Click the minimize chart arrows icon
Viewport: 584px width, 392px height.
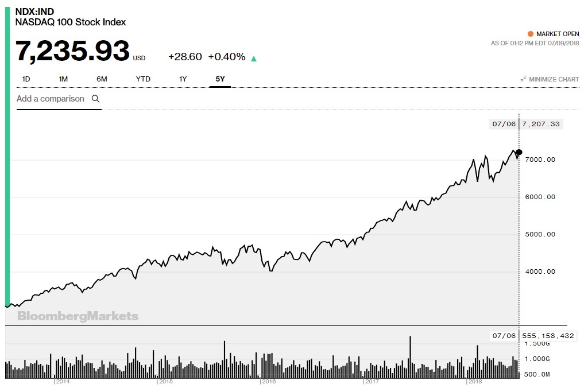pyautogui.click(x=523, y=79)
